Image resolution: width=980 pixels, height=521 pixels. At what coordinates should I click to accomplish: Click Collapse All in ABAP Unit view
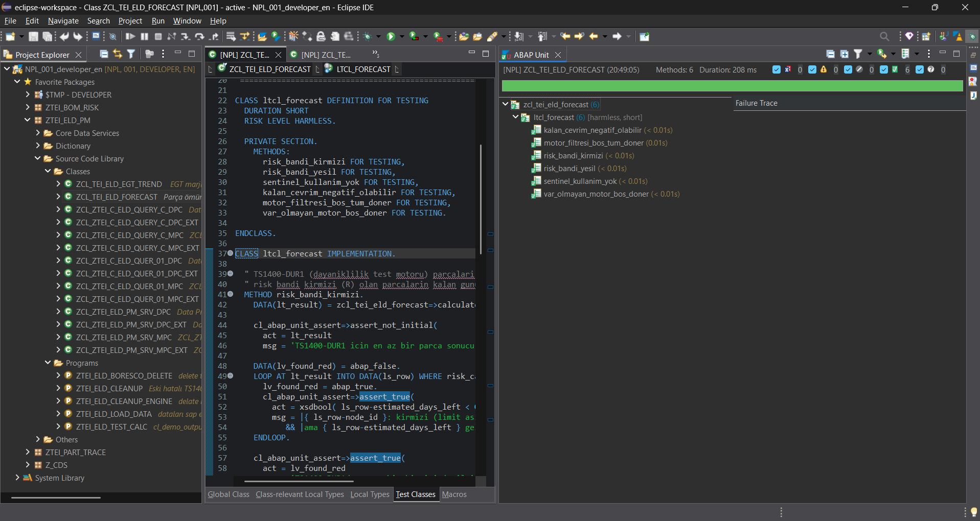point(831,54)
